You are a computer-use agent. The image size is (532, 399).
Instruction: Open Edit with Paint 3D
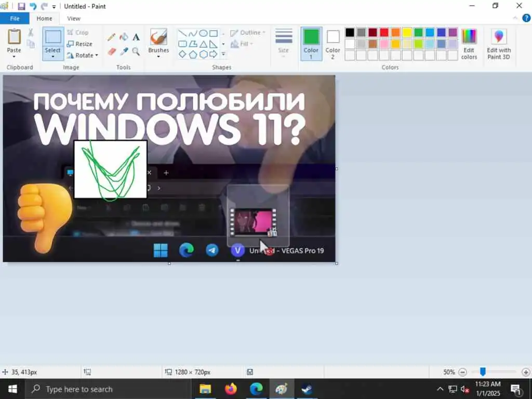click(x=499, y=44)
